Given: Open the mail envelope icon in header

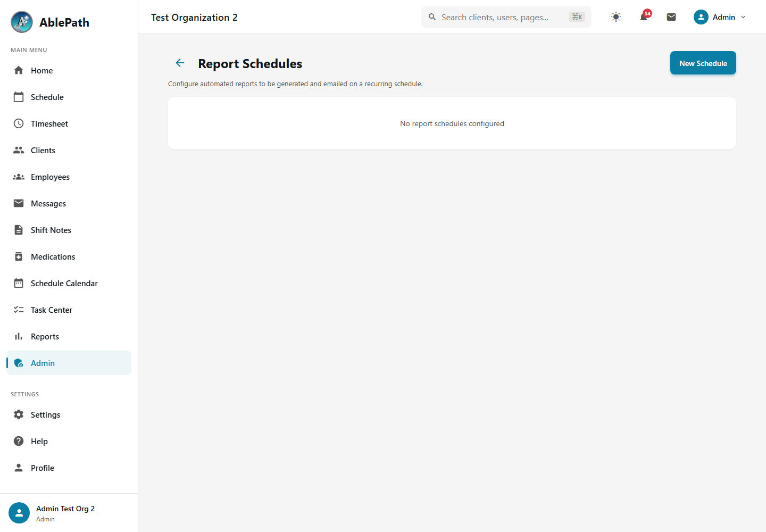Looking at the screenshot, I should 671,17.
